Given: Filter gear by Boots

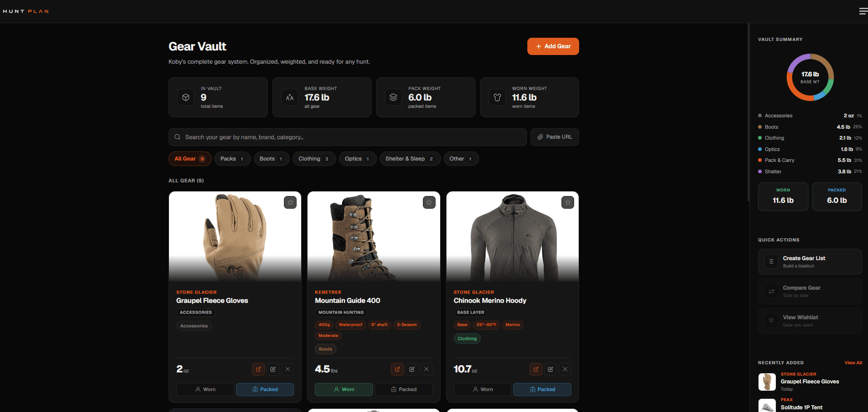Looking at the screenshot, I should (x=272, y=159).
